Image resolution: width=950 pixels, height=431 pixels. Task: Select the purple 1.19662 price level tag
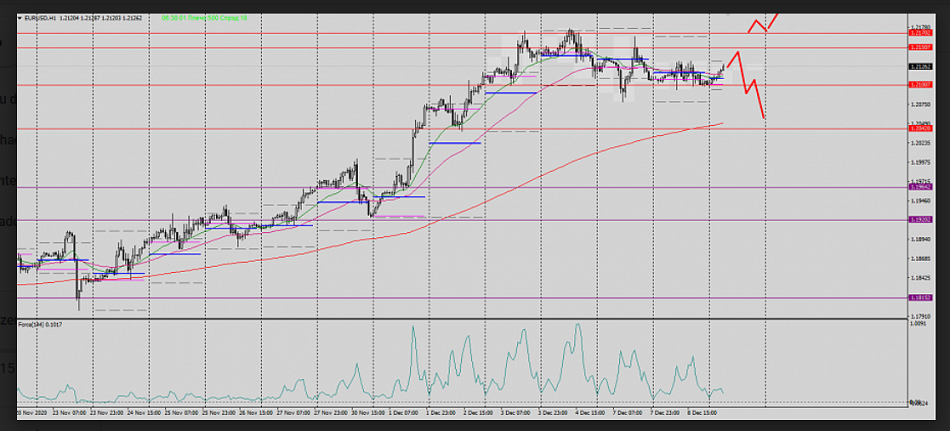pos(920,187)
